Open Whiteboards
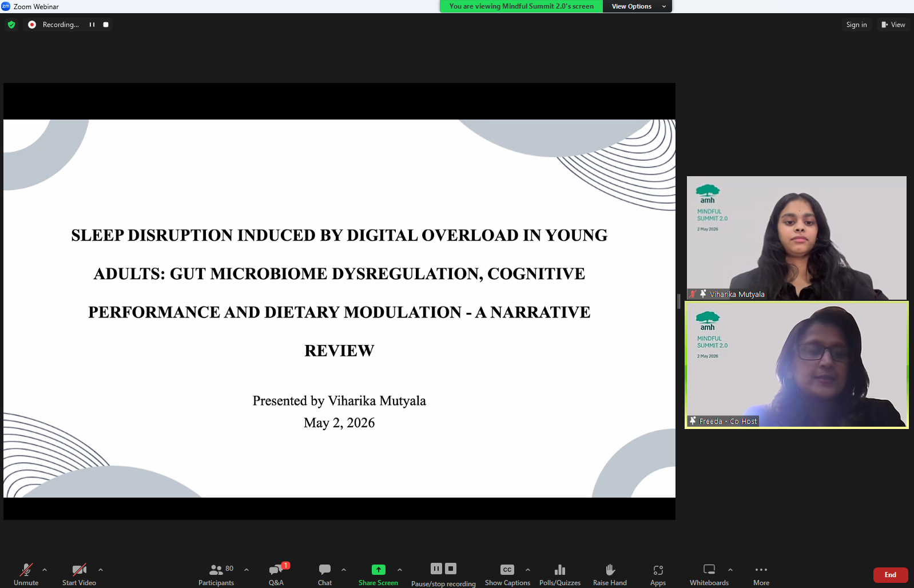Screen dimensions: 914x588 [x=709, y=574]
